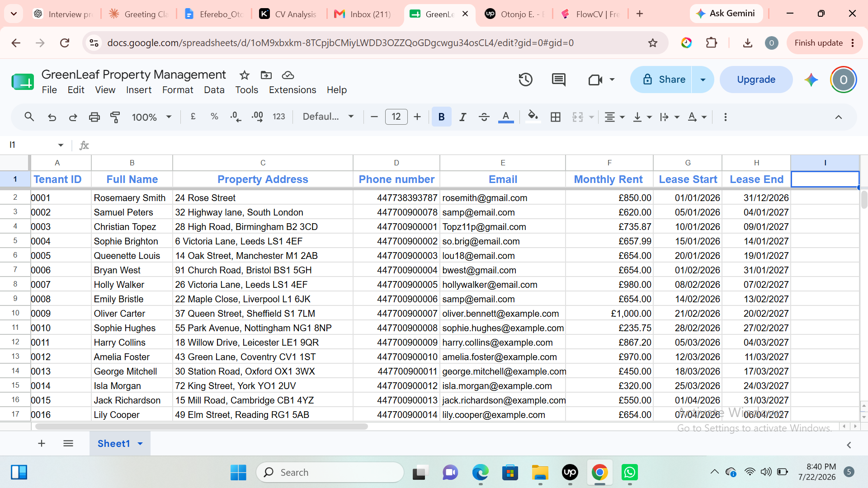Add a new sheet with plus
This screenshot has height=488, width=868.
coord(42,443)
